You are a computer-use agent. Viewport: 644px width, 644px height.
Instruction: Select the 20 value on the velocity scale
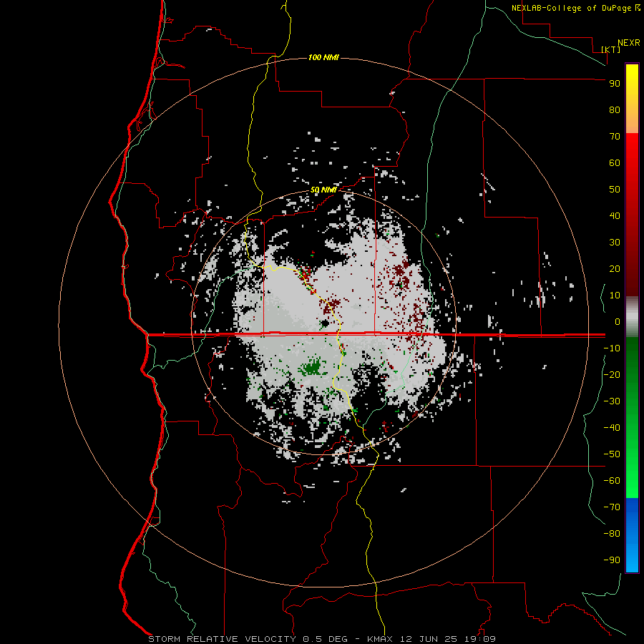click(615, 269)
